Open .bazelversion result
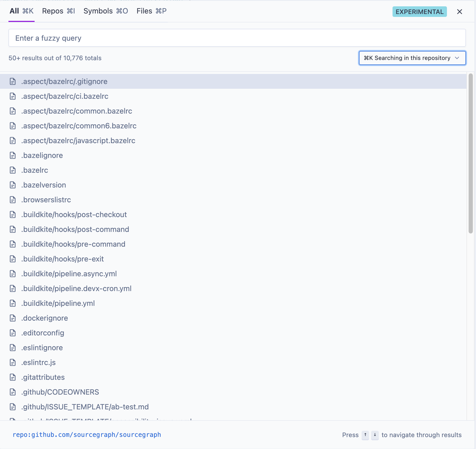The height and width of the screenshot is (449, 476). [x=233, y=185]
